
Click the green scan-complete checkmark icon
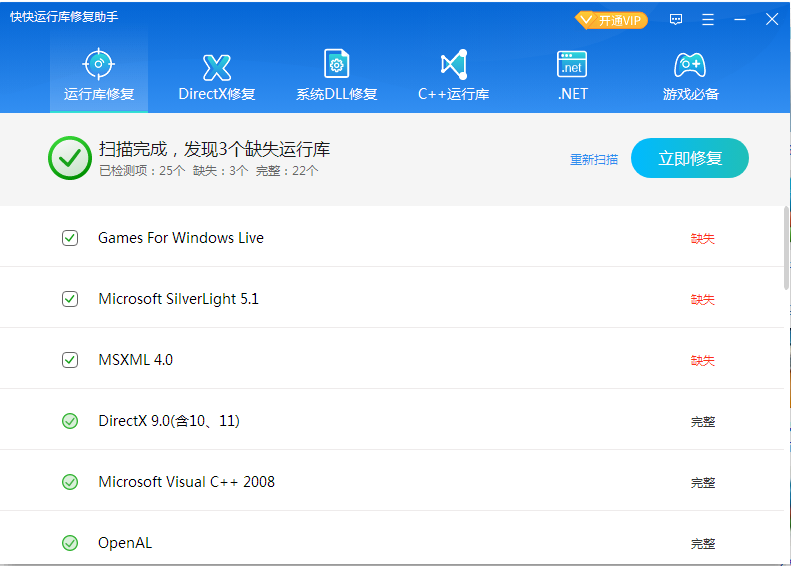(70, 158)
